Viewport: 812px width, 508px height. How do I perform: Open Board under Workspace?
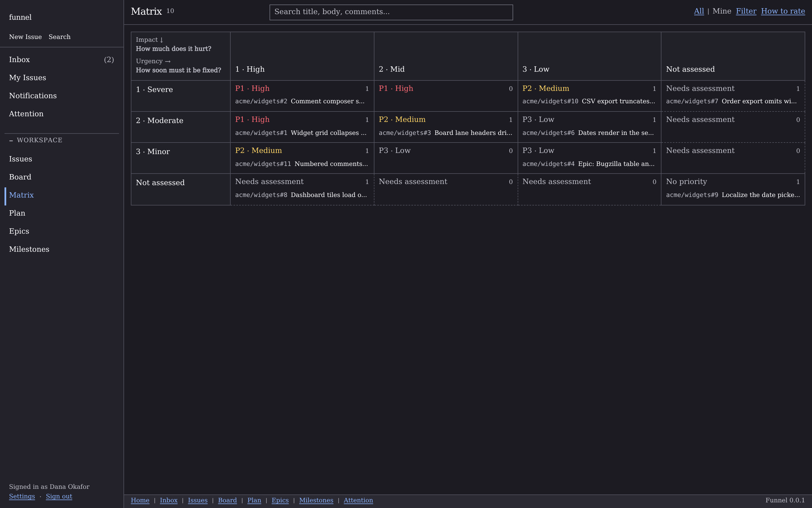click(x=61, y=177)
